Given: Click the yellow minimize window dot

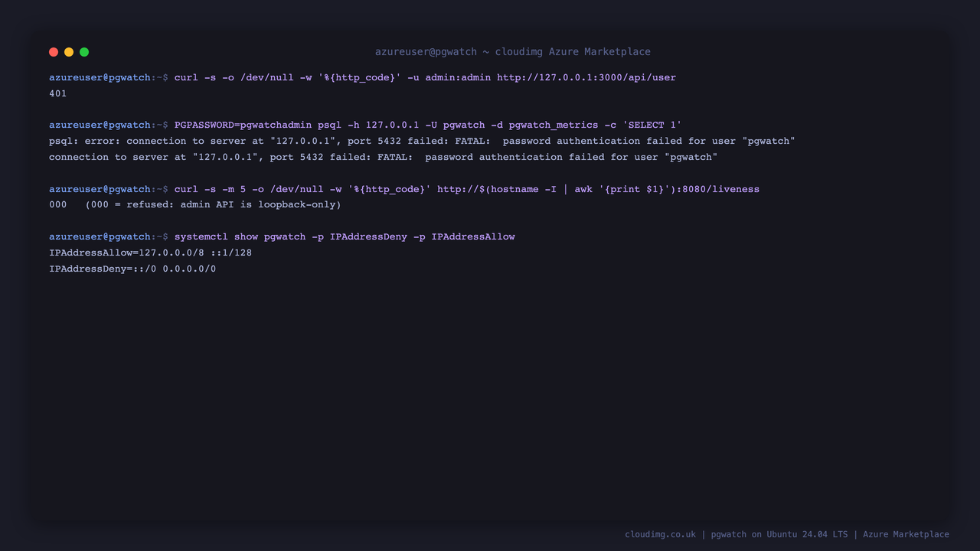Looking at the screenshot, I should click(x=69, y=52).
